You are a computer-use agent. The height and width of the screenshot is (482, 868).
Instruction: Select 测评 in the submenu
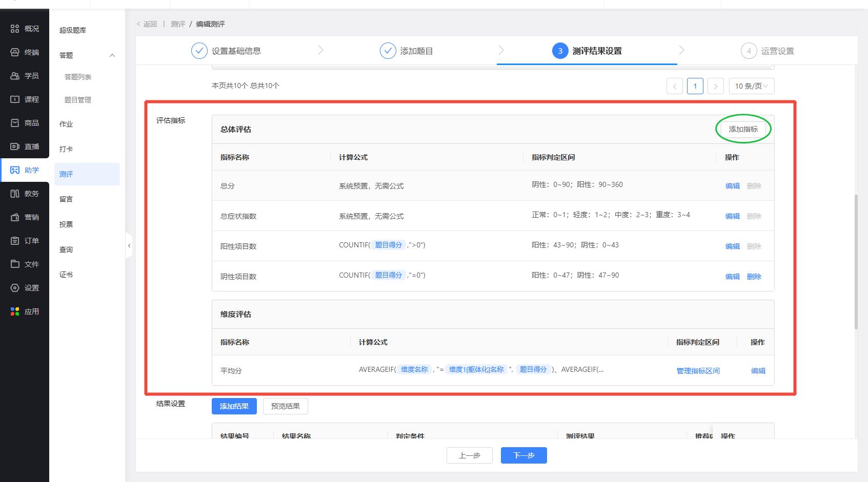point(67,174)
